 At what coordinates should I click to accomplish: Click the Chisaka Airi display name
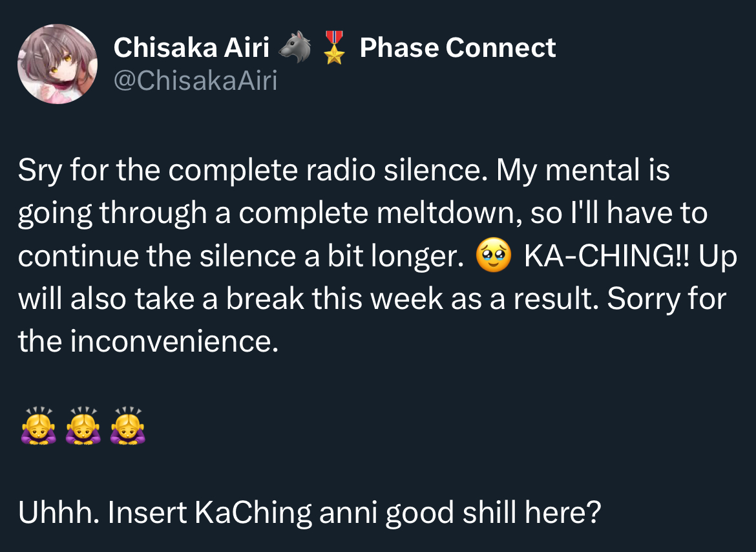191,48
